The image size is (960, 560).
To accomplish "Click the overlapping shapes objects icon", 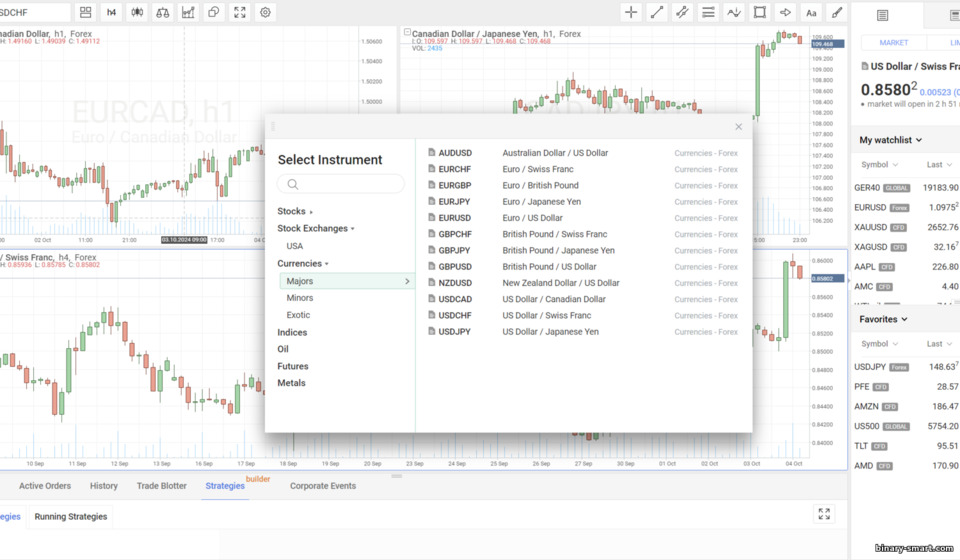I will (214, 12).
